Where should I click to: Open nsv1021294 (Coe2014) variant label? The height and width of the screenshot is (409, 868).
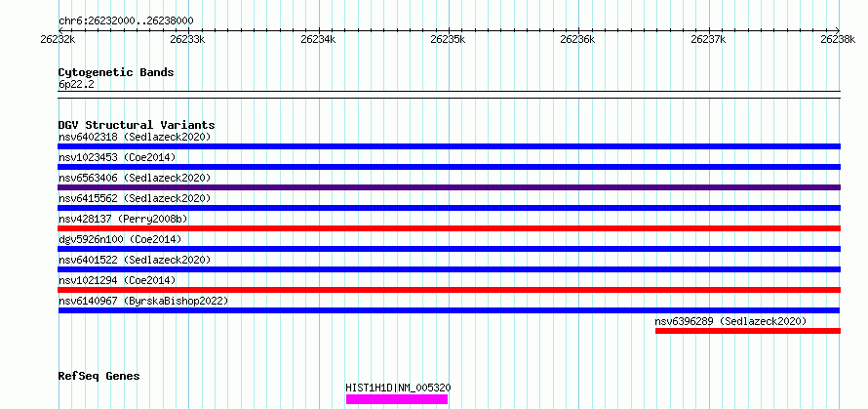[x=117, y=280]
